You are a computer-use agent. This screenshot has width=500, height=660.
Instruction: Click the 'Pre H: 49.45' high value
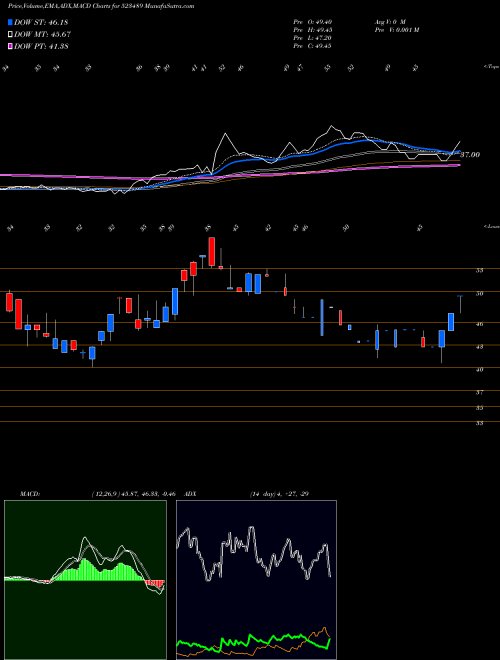(x=312, y=30)
